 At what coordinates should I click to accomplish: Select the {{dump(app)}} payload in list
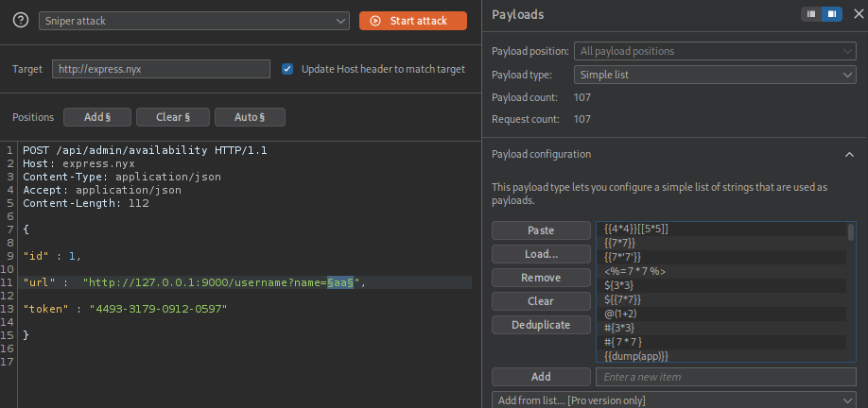[x=636, y=356]
